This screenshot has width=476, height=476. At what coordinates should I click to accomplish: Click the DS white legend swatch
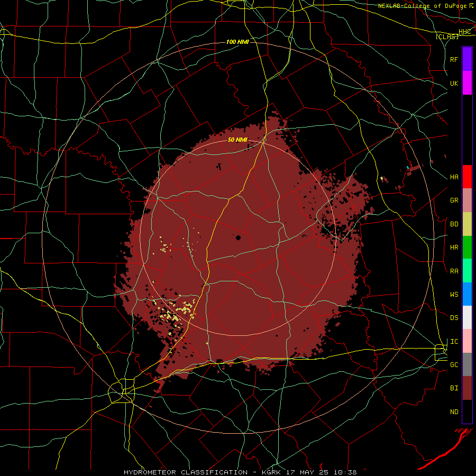click(x=467, y=317)
